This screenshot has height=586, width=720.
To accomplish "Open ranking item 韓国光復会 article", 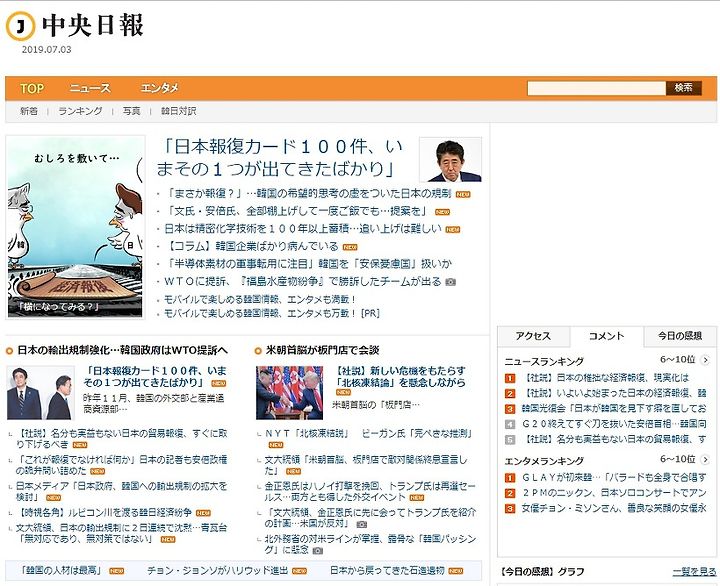I will [614, 409].
